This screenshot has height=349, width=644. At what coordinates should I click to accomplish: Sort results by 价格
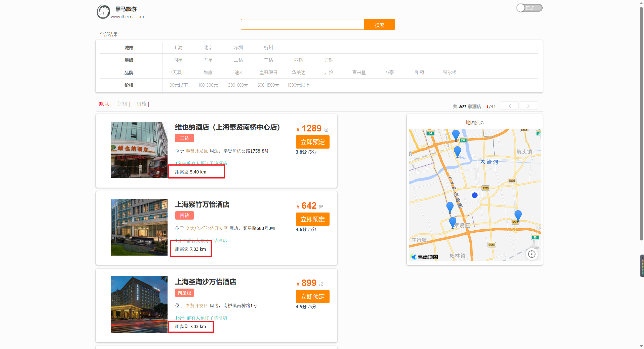pyautogui.click(x=142, y=104)
